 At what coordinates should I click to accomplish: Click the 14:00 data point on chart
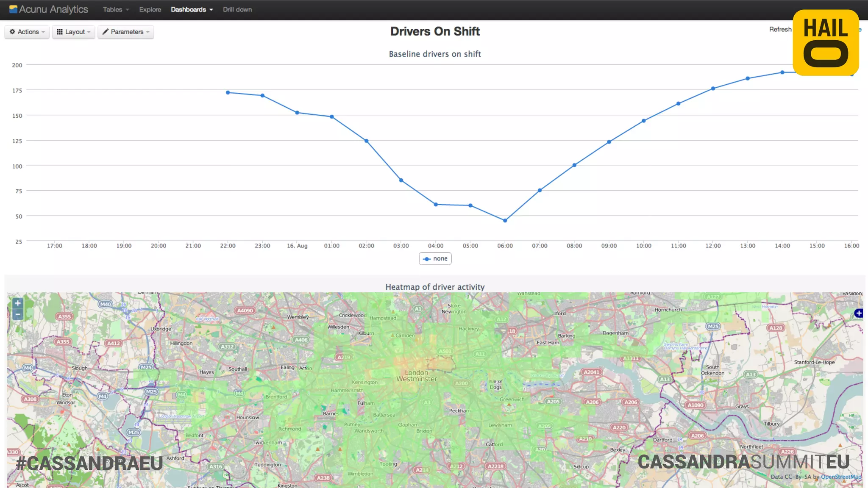[782, 72]
